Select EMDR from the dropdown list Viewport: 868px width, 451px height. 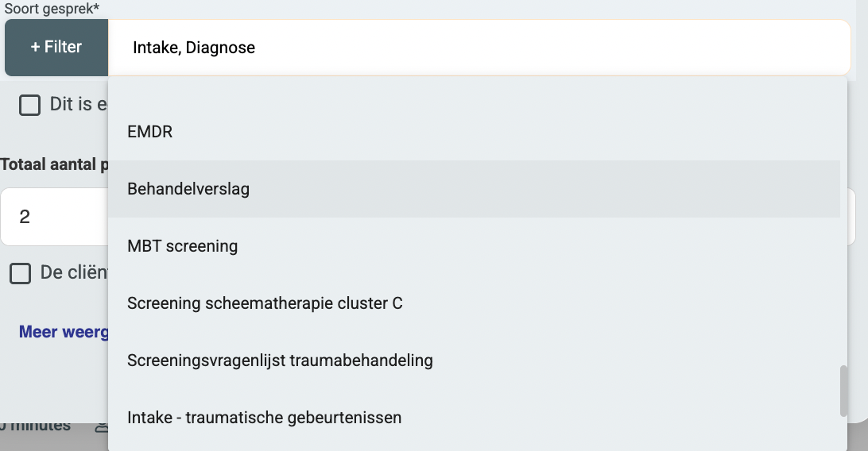pos(150,132)
